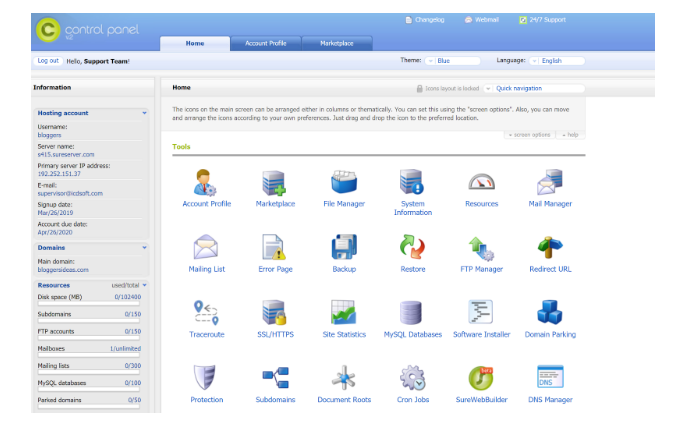Viewport: 686px width, 424px height.
Task: Launch the File Manager icon
Action: tap(344, 182)
